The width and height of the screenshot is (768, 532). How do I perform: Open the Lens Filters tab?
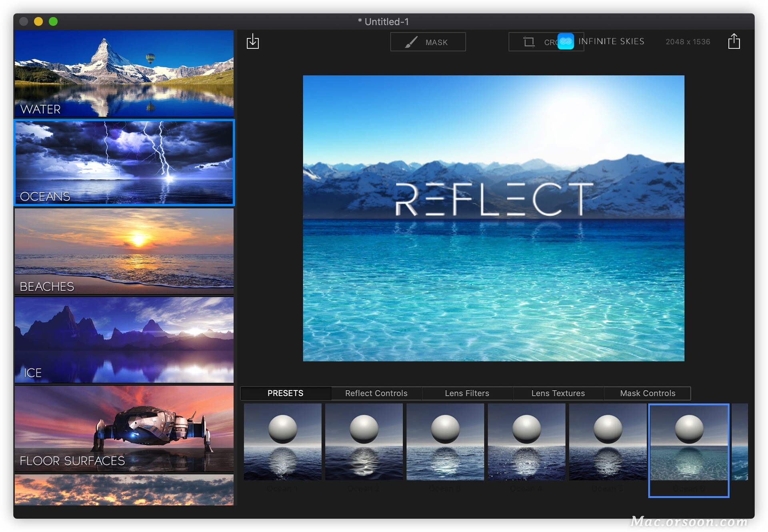pos(467,393)
